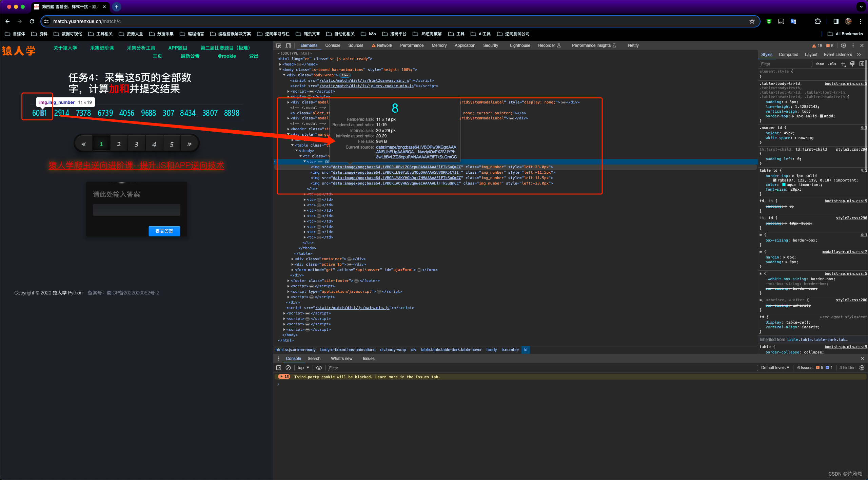Click the 提交答案 submit button
The image size is (868, 480).
[x=164, y=231]
